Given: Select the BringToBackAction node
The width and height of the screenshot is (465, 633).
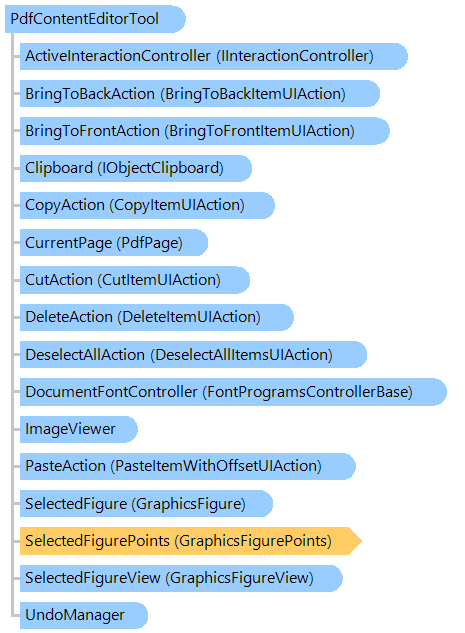Looking at the screenshot, I should click(x=200, y=94).
